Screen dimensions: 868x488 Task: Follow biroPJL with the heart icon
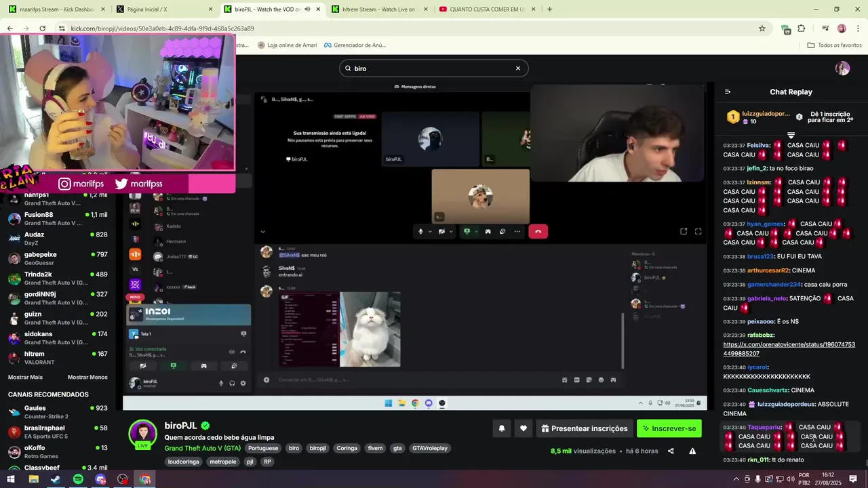coord(523,428)
